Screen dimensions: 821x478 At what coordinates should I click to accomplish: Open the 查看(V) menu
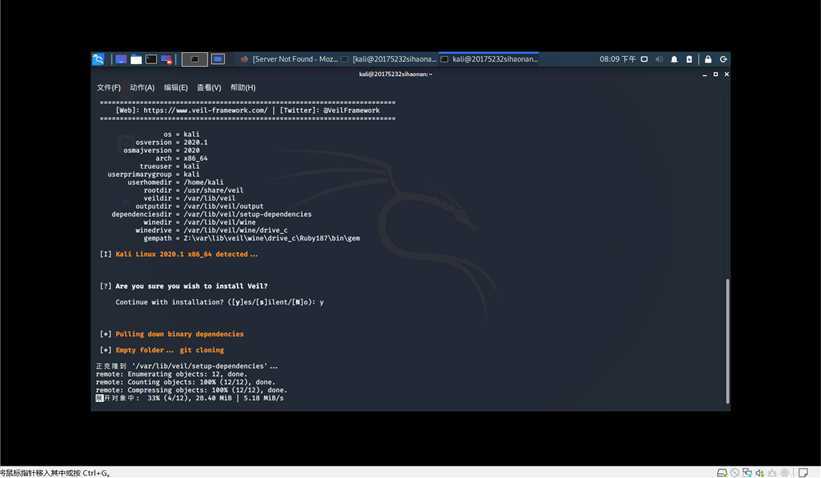[209, 87]
